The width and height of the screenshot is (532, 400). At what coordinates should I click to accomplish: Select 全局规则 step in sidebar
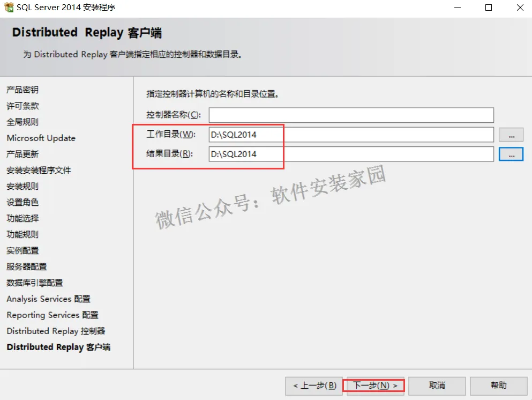tap(23, 122)
